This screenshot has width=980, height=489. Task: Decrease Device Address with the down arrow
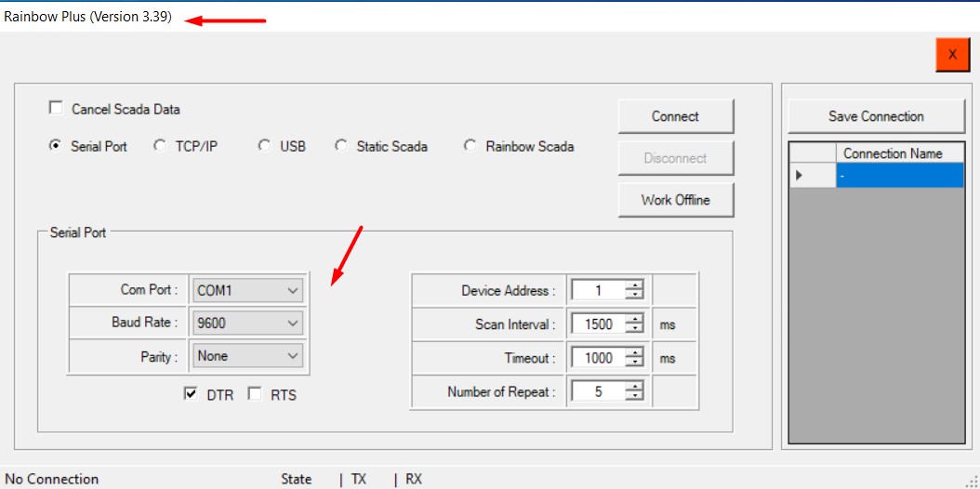point(634,295)
